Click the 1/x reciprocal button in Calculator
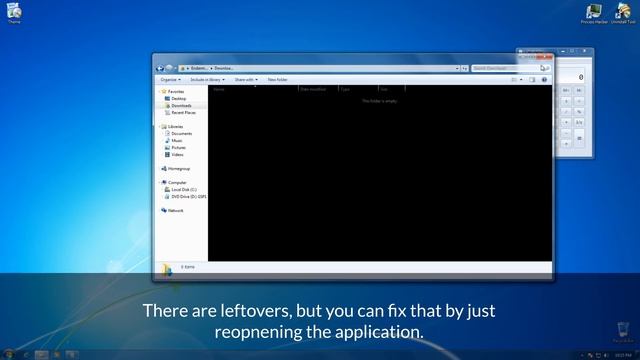640x360 pixels. 579,122
